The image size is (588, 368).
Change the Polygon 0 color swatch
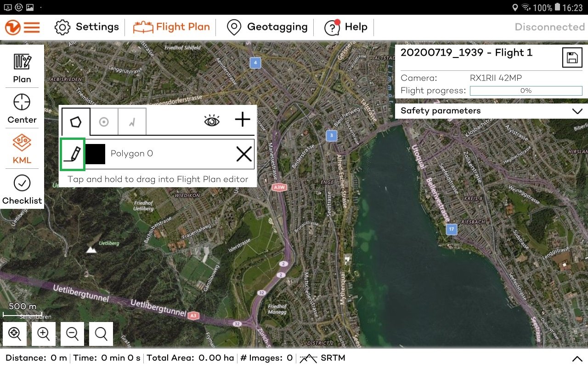[95, 154]
